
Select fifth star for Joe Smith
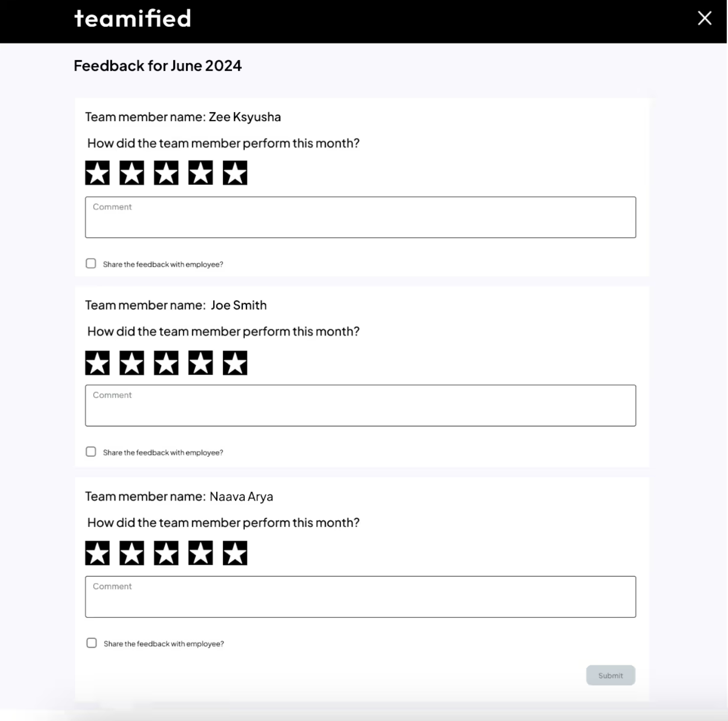pyautogui.click(x=235, y=363)
